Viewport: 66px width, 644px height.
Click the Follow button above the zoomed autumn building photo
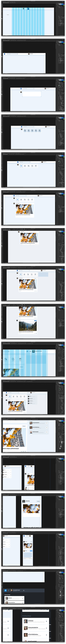(24, 426)
